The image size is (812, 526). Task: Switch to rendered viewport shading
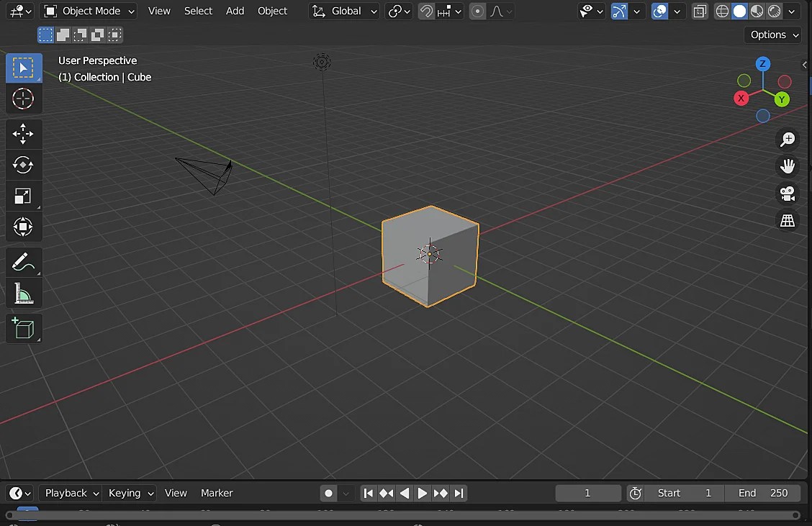click(772, 11)
